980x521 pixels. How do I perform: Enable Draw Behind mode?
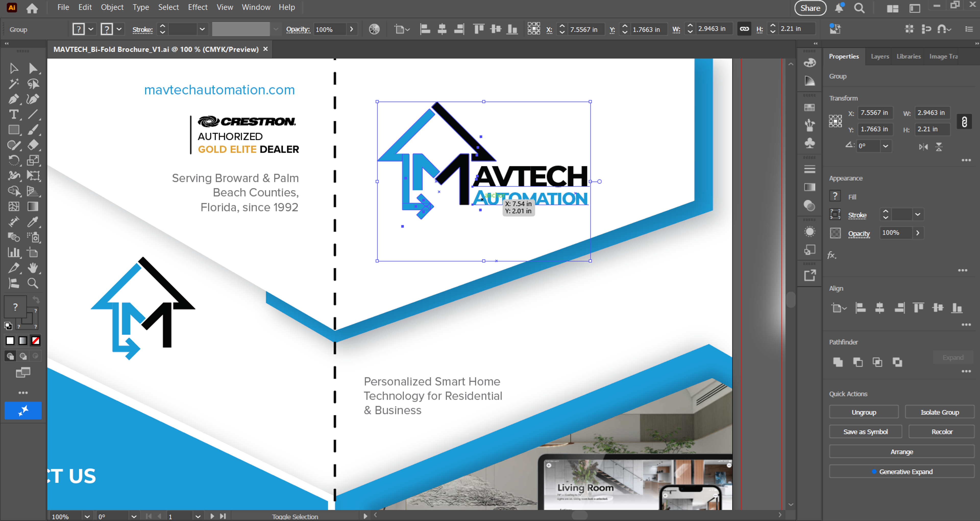click(23, 356)
